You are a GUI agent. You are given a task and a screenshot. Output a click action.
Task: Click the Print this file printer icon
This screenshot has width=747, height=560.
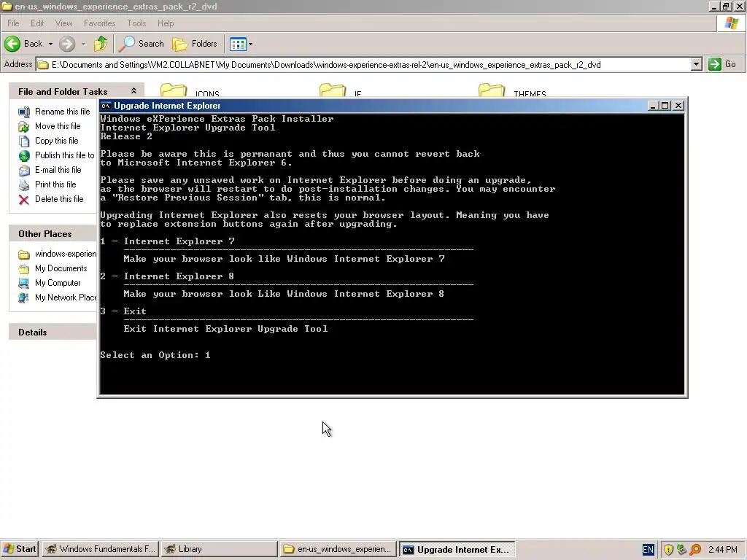pos(24,184)
